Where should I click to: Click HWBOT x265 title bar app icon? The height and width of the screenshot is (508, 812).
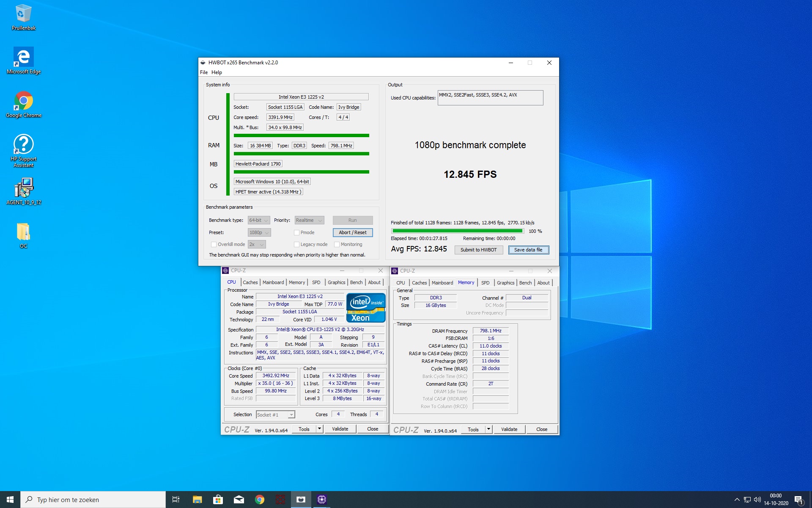click(203, 63)
